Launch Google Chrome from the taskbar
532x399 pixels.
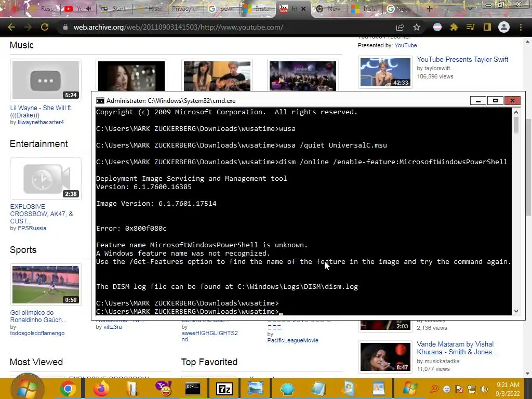click(68, 389)
